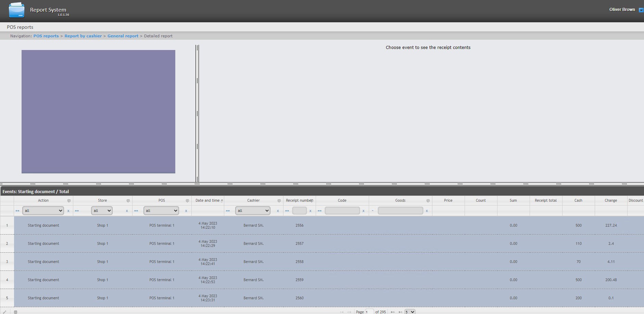Click the 14:22:10 date and time cell
This screenshot has height=314, width=644.
click(x=208, y=225)
